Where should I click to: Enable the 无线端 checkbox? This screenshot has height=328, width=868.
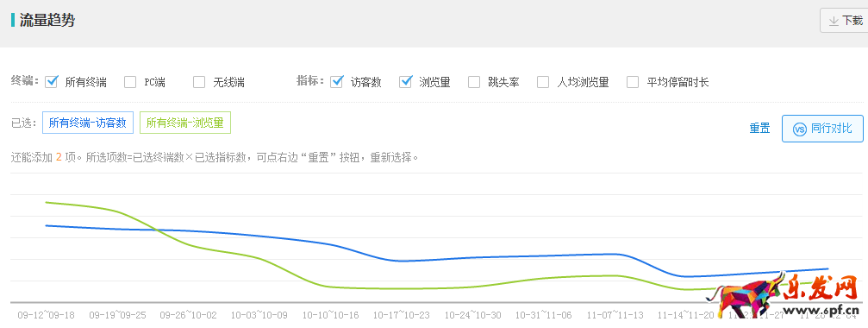coord(199,82)
